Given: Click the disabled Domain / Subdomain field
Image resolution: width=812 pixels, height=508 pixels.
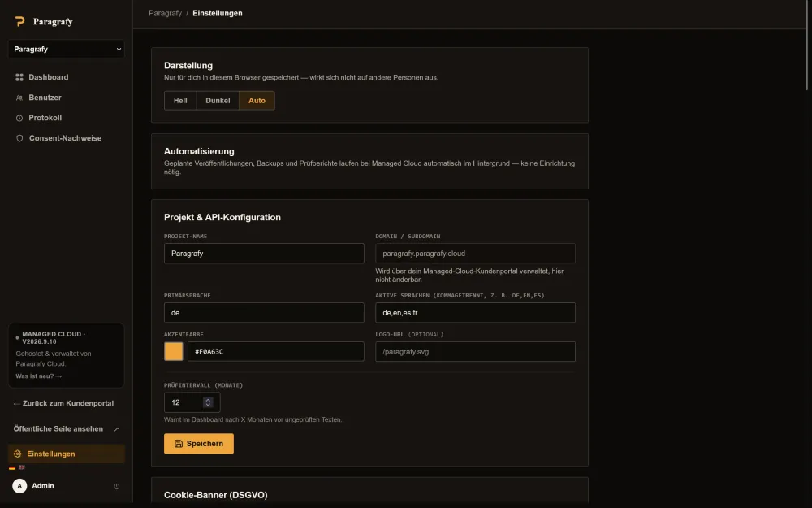Looking at the screenshot, I should pyautogui.click(x=475, y=254).
